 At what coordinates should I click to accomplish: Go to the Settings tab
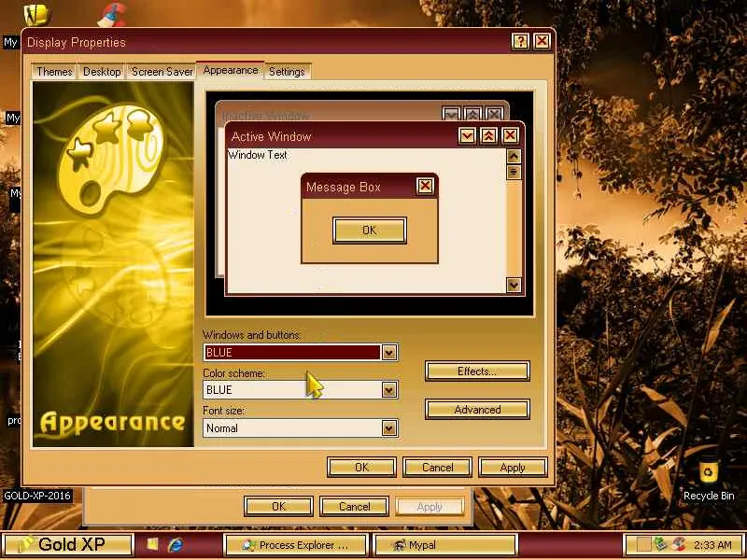click(287, 72)
